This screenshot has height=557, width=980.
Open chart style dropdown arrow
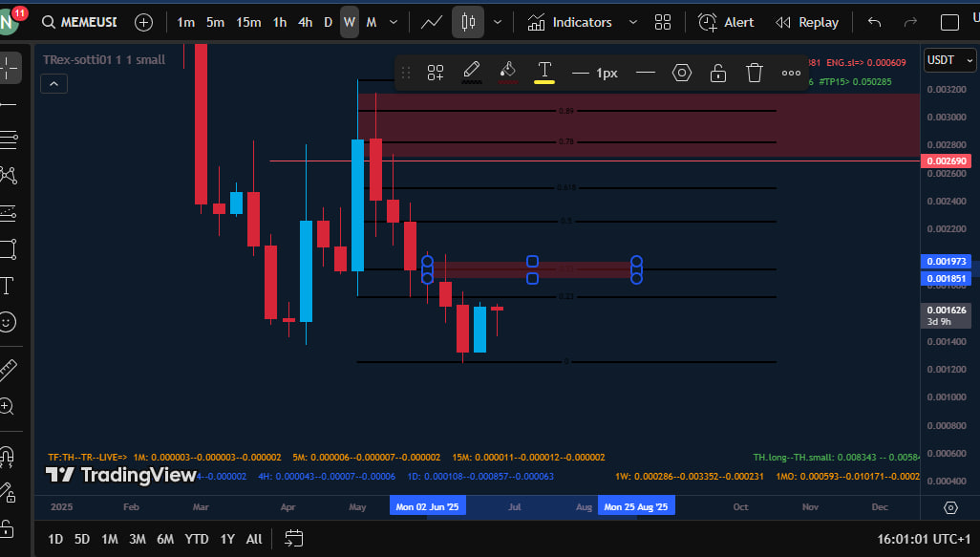pyautogui.click(x=498, y=23)
